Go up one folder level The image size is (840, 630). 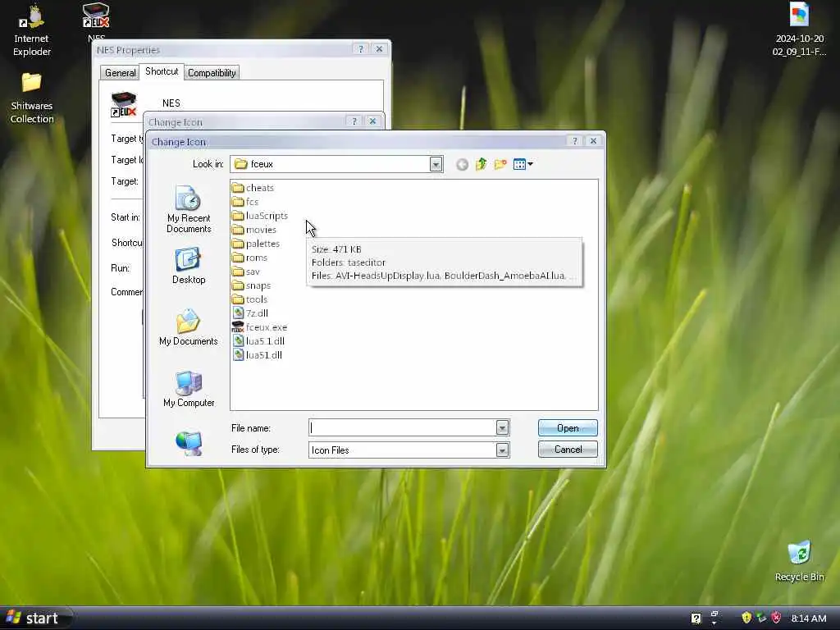pyautogui.click(x=481, y=164)
